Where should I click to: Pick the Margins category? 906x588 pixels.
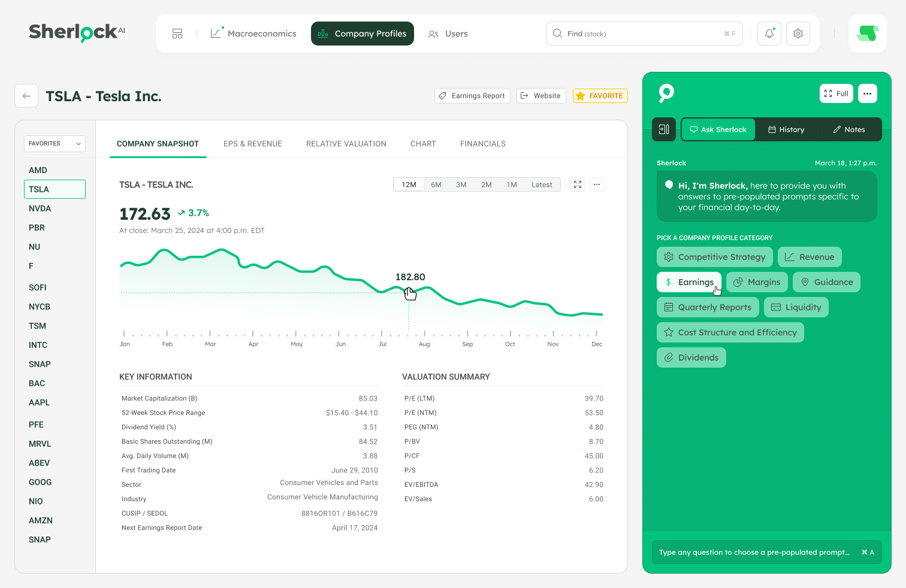(757, 282)
